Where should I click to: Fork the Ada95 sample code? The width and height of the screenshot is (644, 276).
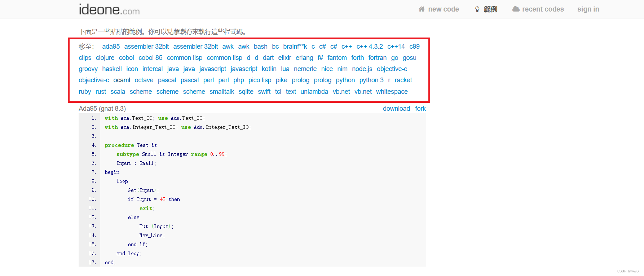[x=420, y=109]
